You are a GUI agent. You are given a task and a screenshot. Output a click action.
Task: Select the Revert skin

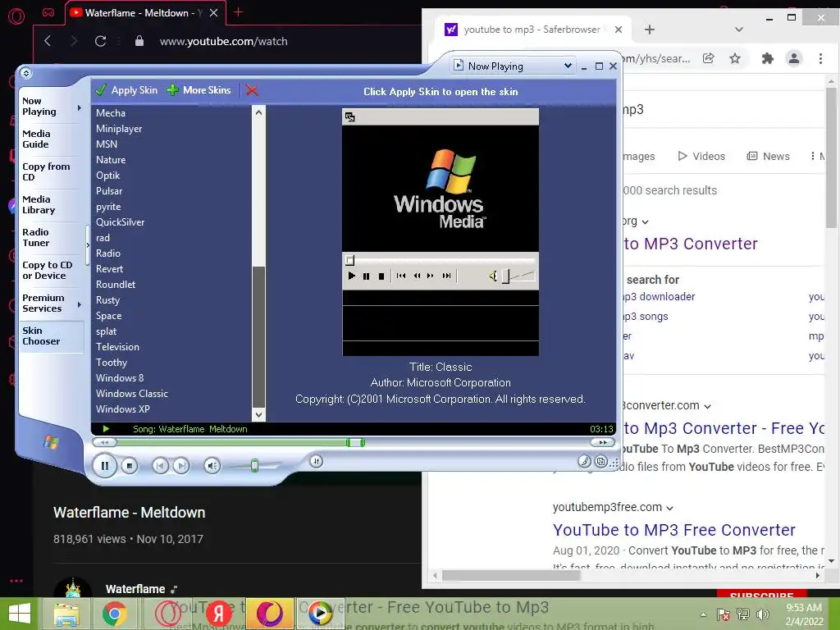110,269
